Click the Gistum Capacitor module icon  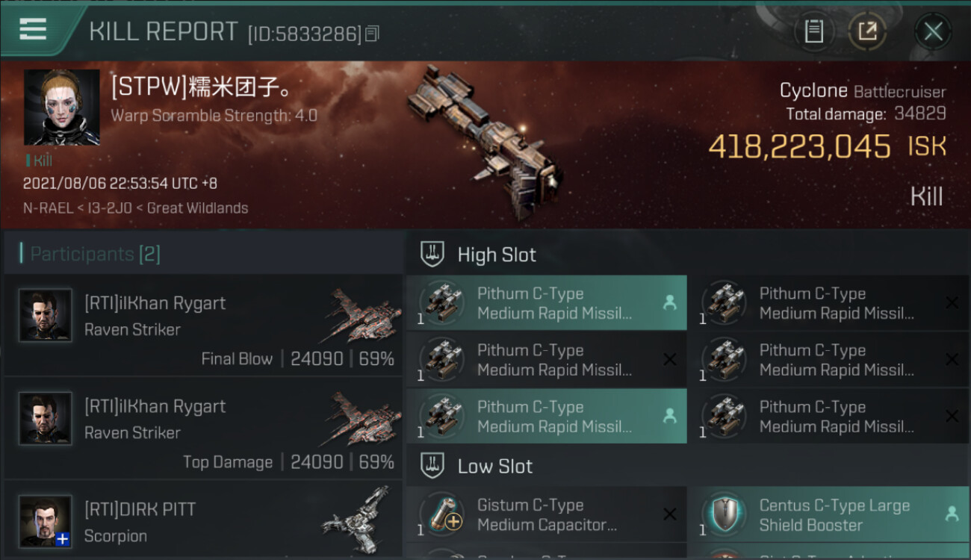click(x=441, y=514)
